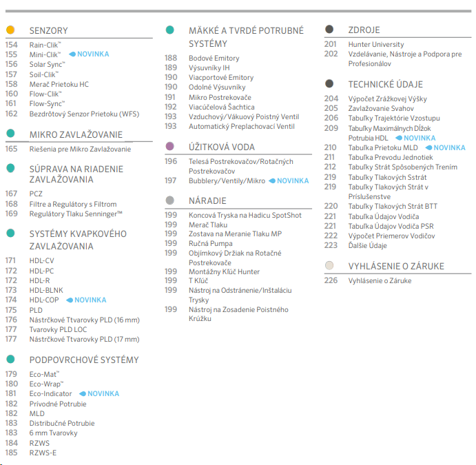Viewport: 476px width, 465px height.
Task: Open the Výsuvníky IH entry
Action: click(x=209, y=68)
